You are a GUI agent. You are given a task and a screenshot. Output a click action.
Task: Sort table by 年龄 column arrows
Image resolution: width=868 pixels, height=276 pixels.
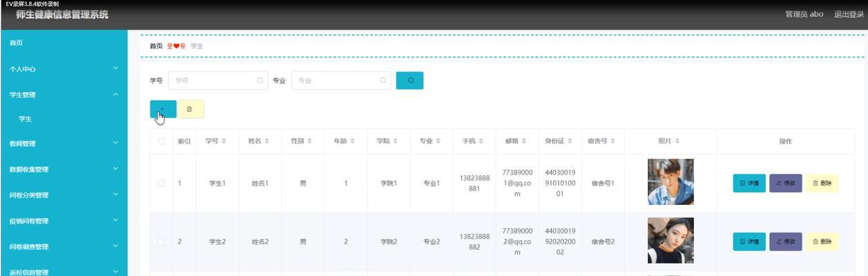(x=352, y=141)
